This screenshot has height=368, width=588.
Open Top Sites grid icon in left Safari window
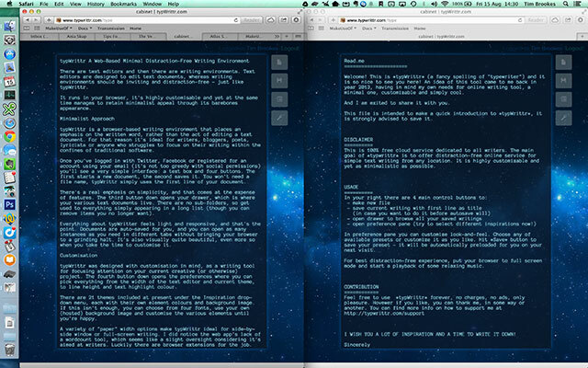pos(37,29)
